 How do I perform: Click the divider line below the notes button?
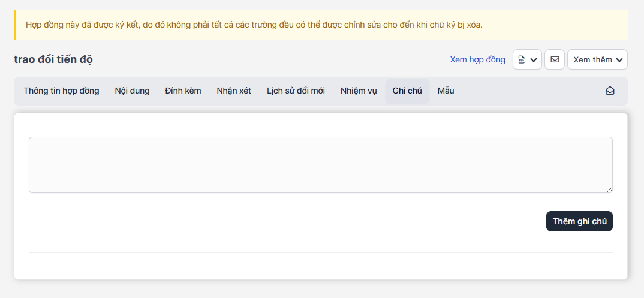pos(320,252)
